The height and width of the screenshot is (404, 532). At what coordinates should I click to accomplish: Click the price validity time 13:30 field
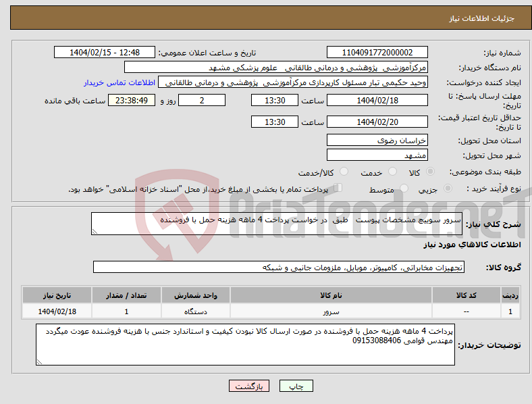click(x=275, y=122)
